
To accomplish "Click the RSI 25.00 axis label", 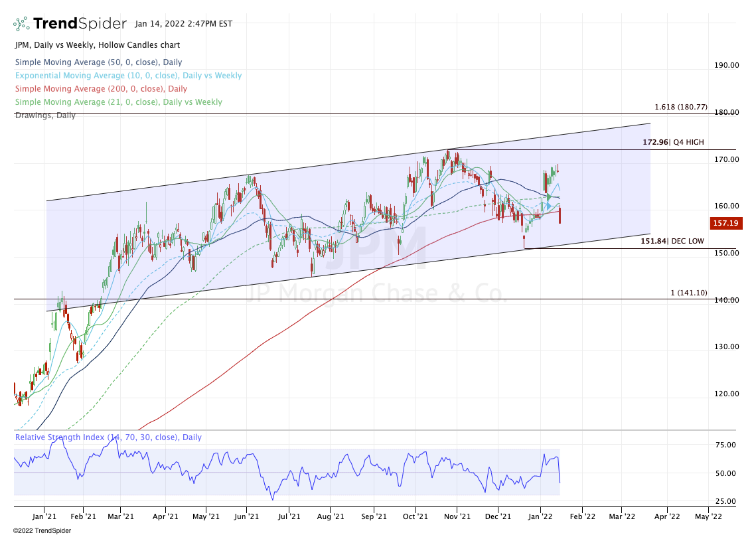I will pyautogui.click(x=725, y=501).
